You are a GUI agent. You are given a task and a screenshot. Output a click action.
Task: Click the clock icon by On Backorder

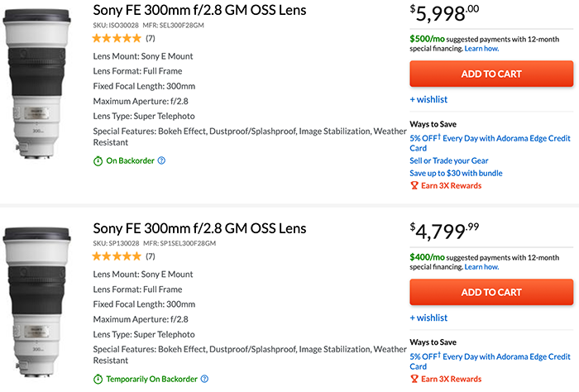click(97, 160)
